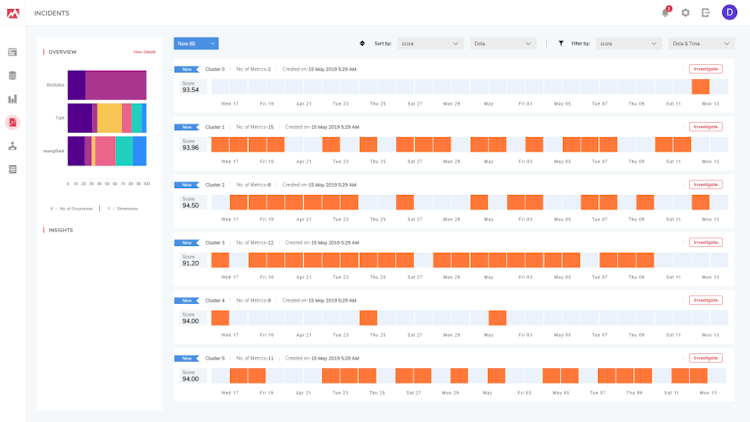Screen dimensions: 750x422
Task: Click the filter funnel icon
Action: pyautogui.click(x=561, y=44)
